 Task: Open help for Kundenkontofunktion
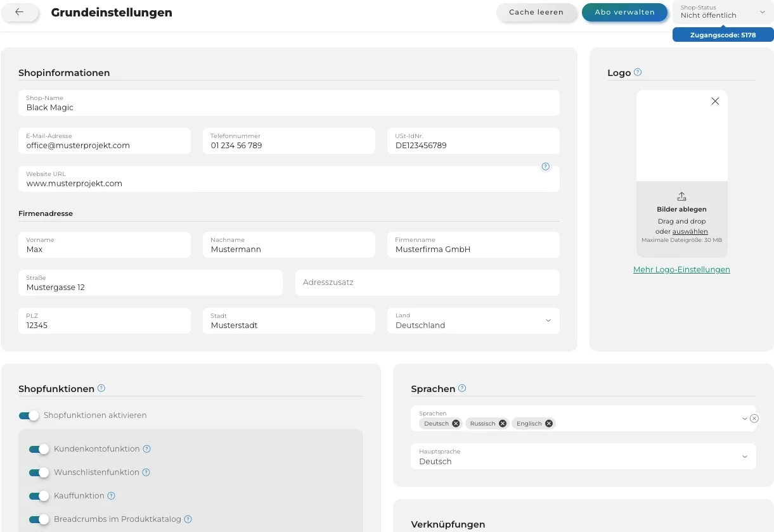(x=146, y=449)
